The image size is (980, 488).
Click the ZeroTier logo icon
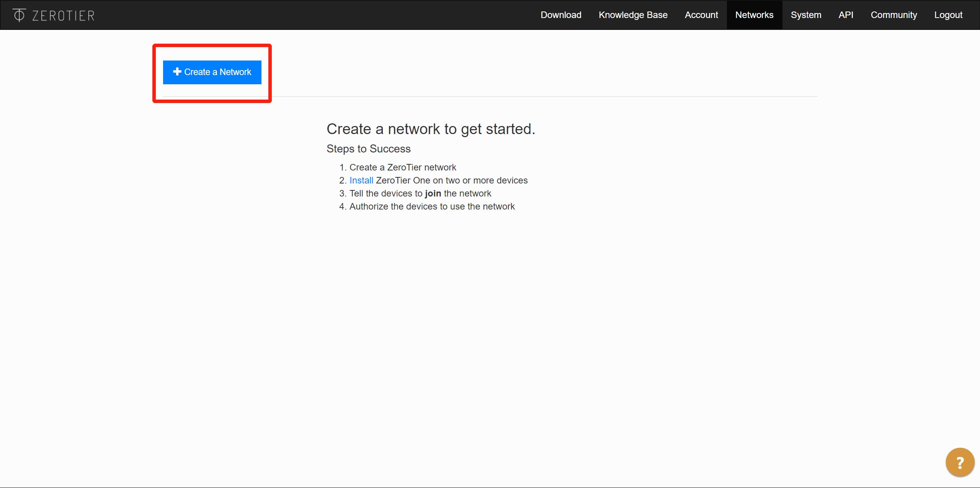[19, 15]
